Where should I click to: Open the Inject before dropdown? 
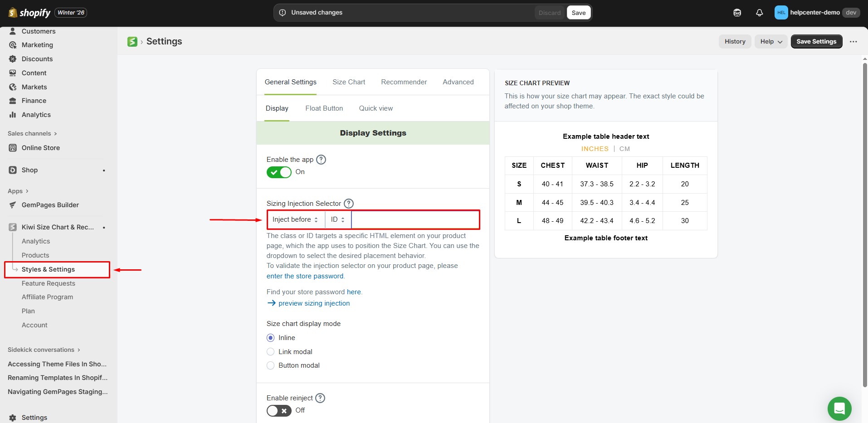[x=295, y=219]
